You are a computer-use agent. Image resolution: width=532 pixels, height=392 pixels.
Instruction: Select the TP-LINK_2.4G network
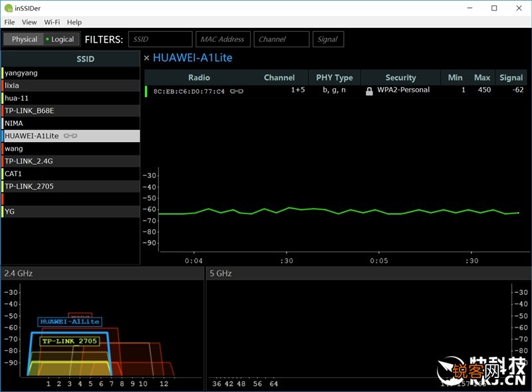70,161
